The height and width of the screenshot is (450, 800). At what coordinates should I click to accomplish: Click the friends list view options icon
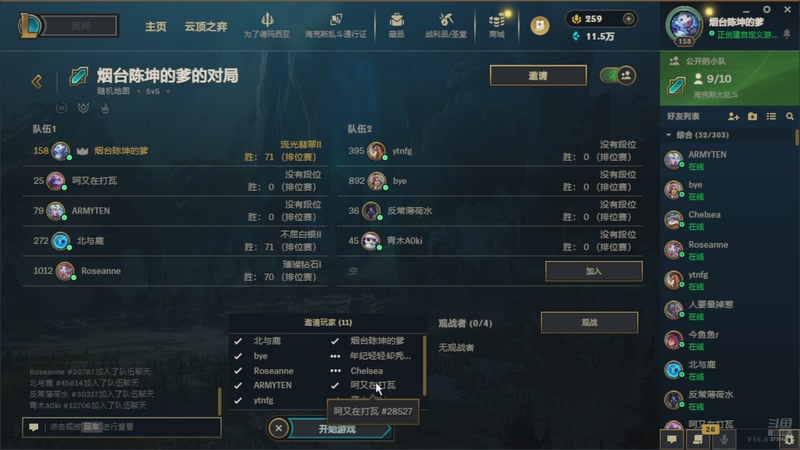click(x=771, y=117)
